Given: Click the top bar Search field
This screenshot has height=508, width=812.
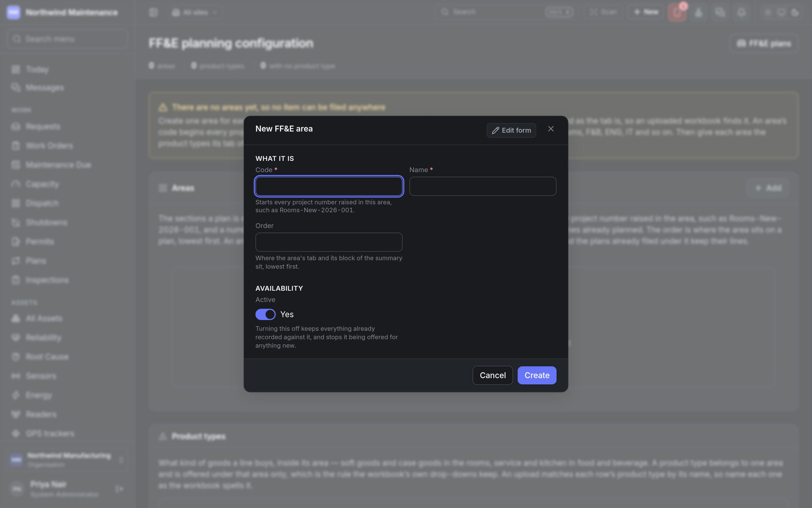Looking at the screenshot, I should [507, 12].
